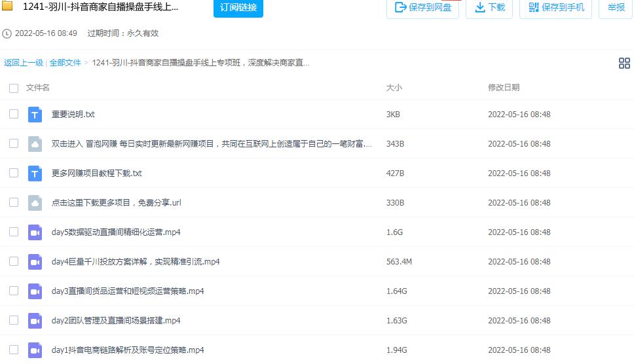Click the 563.4M size value
The image size is (634, 364).
[399, 262]
